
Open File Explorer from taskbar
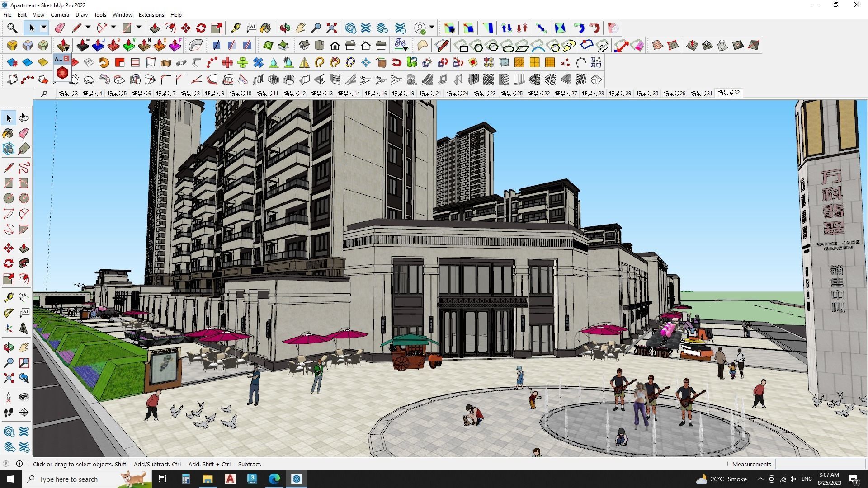point(208,479)
